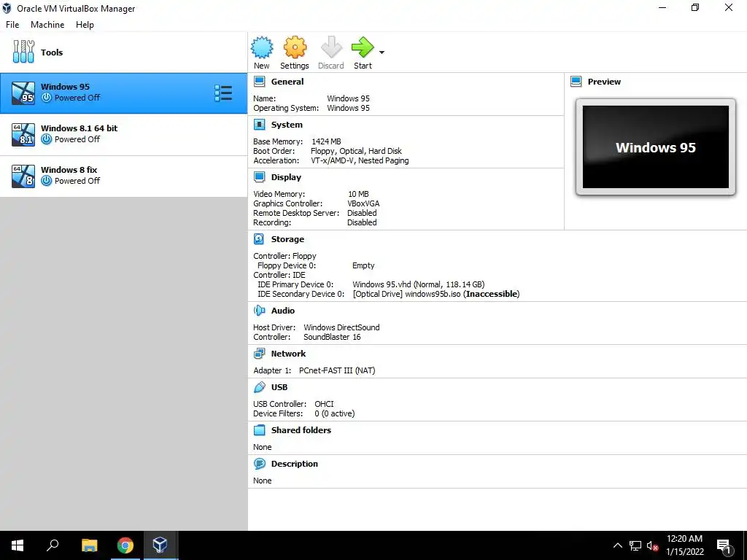Click the Description section icon
747x560 pixels.
pos(260,464)
